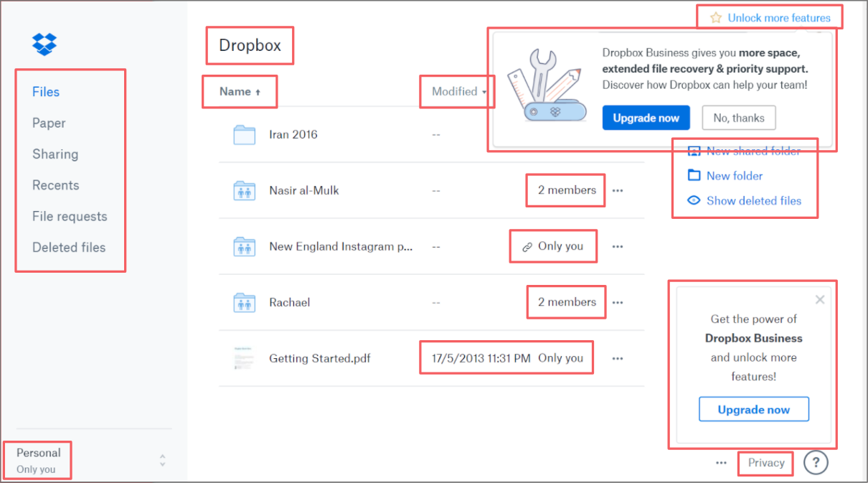Click the New folder icon

coord(694,176)
